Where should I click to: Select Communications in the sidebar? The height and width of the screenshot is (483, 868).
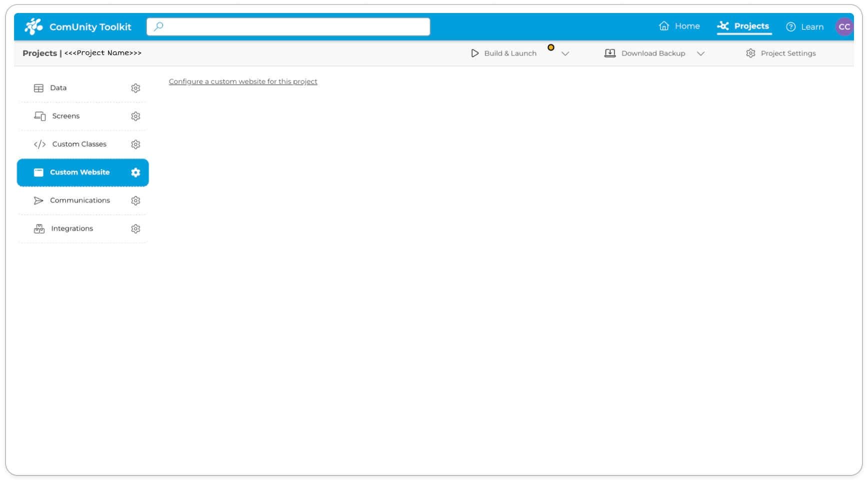pyautogui.click(x=80, y=200)
